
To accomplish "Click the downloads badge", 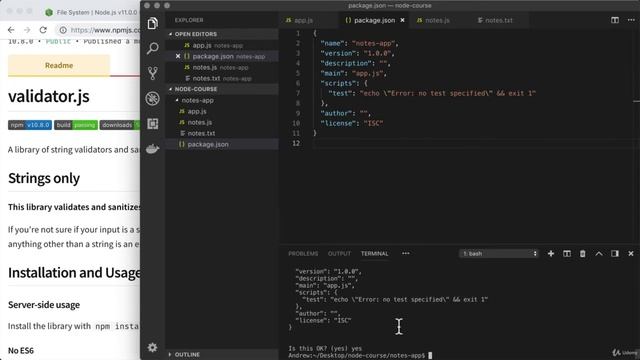I will pyautogui.click(x=120, y=125).
